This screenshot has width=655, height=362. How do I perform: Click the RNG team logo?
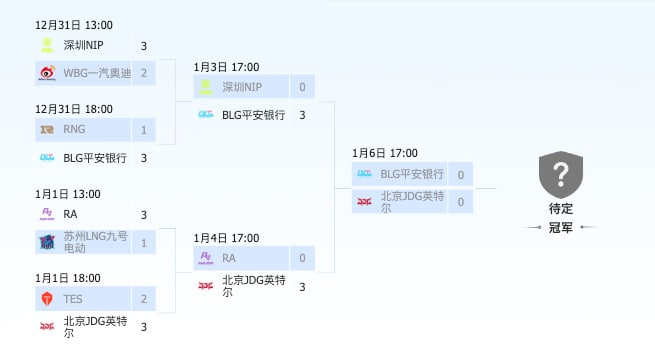click(47, 130)
